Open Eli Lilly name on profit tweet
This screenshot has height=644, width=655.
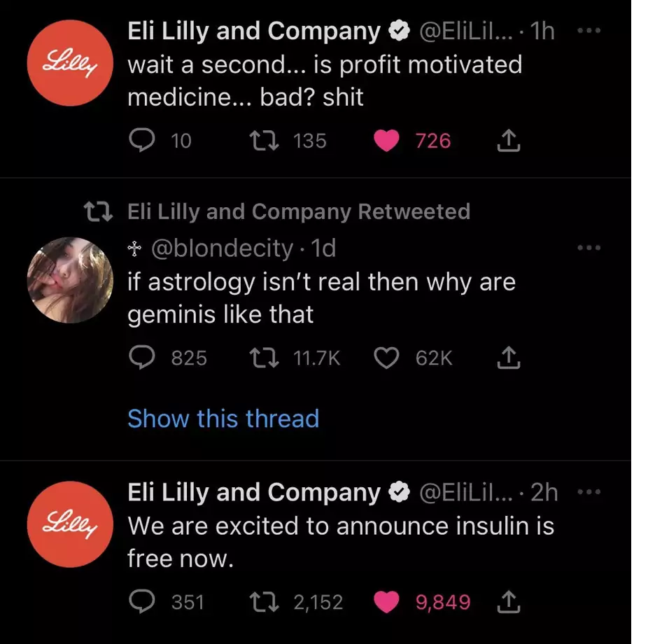click(253, 31)
